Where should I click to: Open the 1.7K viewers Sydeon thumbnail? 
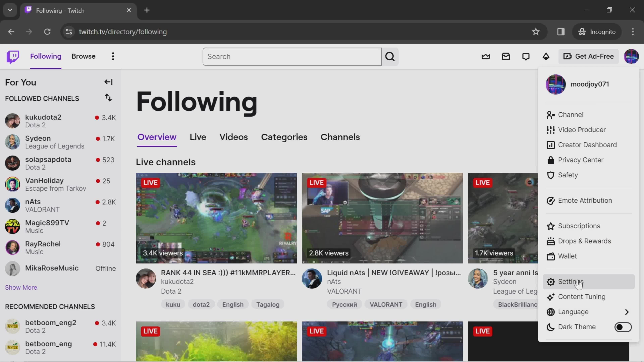coord(503,218)
